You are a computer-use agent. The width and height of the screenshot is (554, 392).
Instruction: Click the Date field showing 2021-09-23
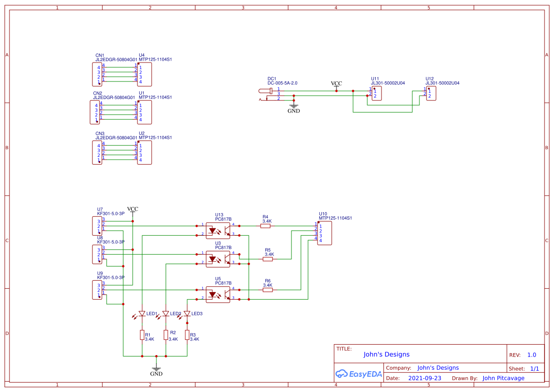pyautogui.click(x=423, y=378)
